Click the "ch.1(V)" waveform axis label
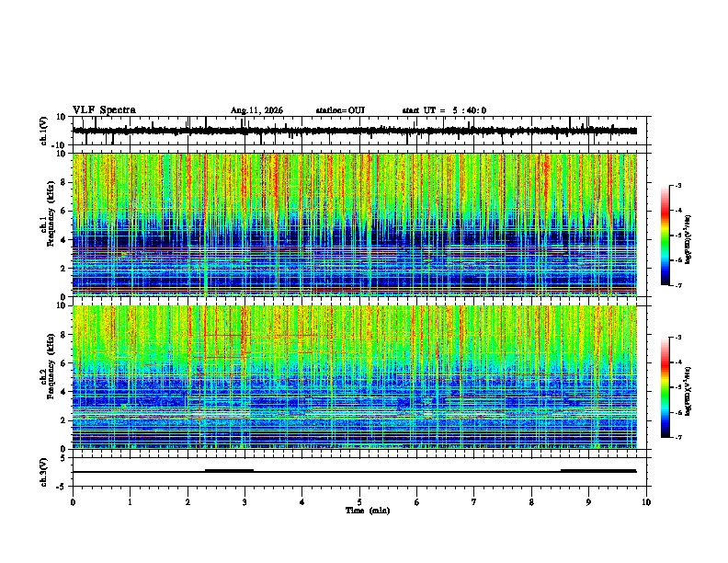This screenshot has width=728, height=563. (x=44, y=131)
